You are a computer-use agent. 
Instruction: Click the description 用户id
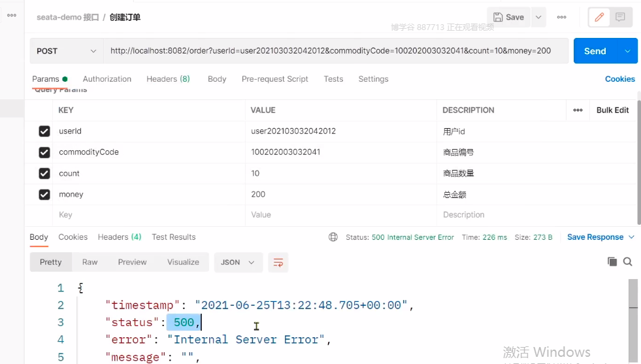tap(454, 132)
